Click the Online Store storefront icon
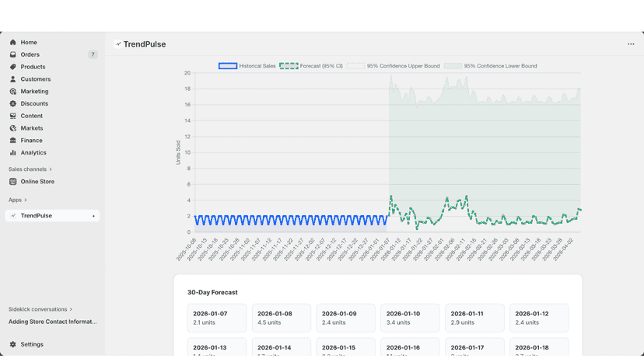The height and width of the screenshot is (362, 644). pyautogui.click(x=12, y=182)
